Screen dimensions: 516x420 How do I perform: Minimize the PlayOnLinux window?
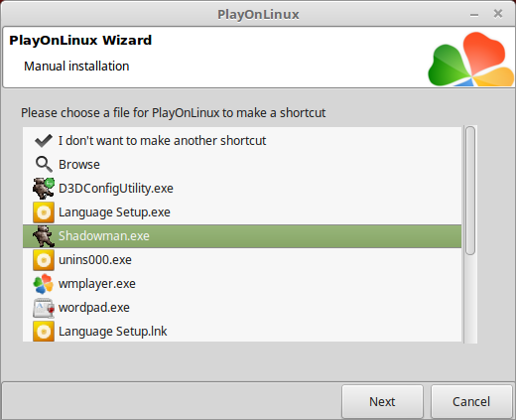[x=474, y=15]
